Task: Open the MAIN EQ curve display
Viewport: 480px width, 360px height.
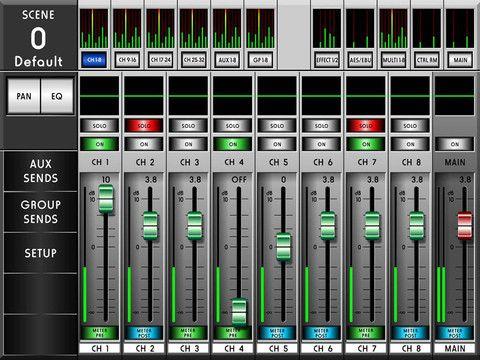Action: point(454,96)
